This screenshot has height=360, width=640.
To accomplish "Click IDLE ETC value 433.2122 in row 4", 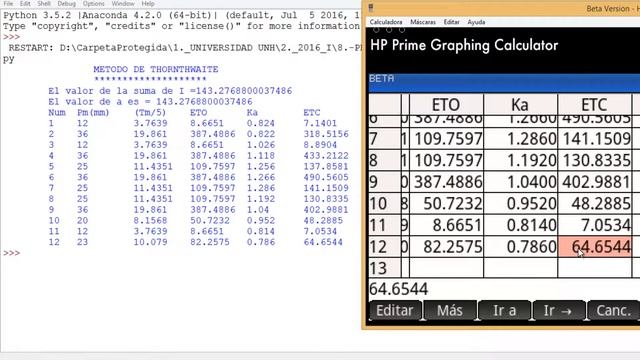I will [326, 156].
